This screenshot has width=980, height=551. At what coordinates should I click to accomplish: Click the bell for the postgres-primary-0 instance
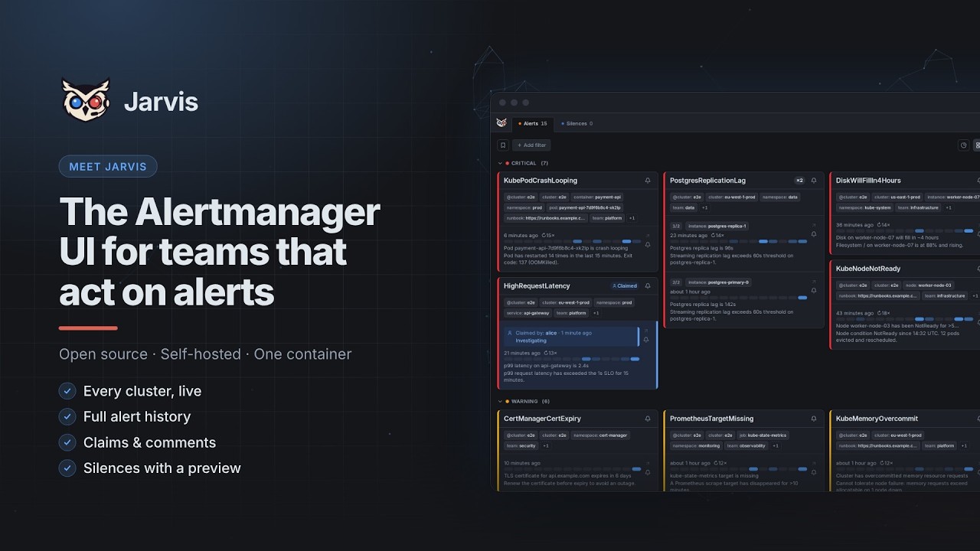814,292
